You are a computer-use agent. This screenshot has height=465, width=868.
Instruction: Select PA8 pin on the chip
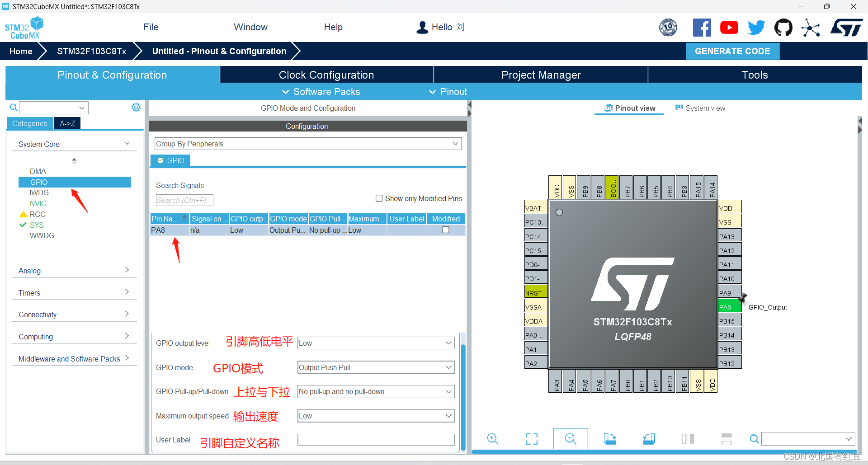tap(730, 307)
